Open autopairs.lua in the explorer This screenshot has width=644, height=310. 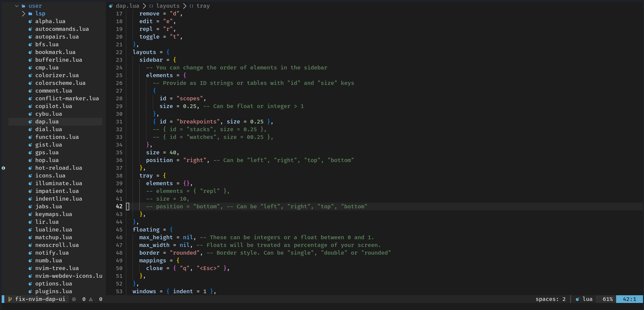click(57, 37)
